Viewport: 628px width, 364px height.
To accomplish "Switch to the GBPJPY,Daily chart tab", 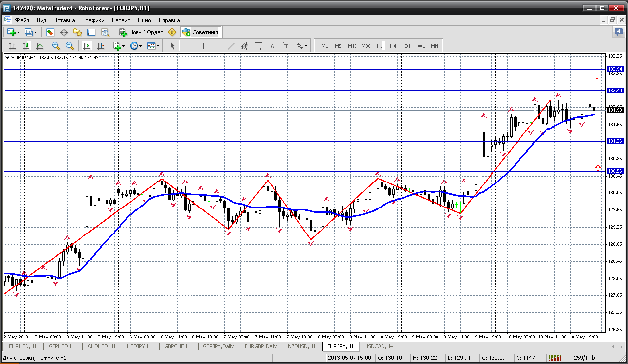I will (218, 346).
